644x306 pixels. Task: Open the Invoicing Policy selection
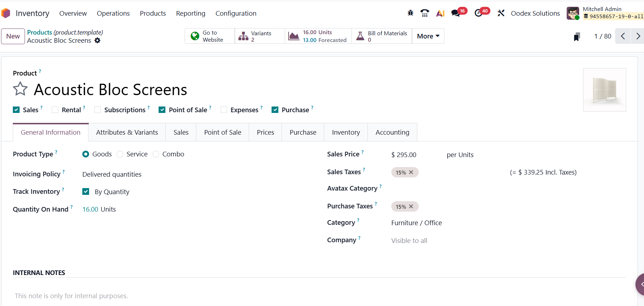(x=112, y=175)
